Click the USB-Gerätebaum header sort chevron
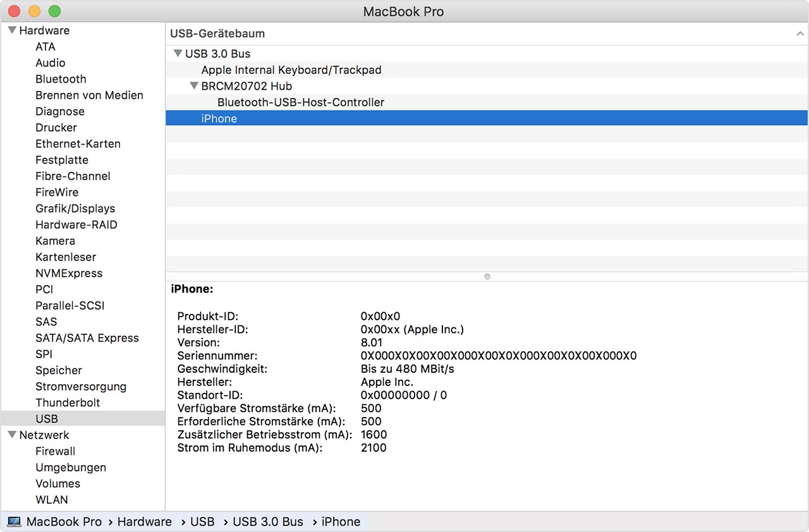Viewport: 809px width, 532px height. coord(800,33)
